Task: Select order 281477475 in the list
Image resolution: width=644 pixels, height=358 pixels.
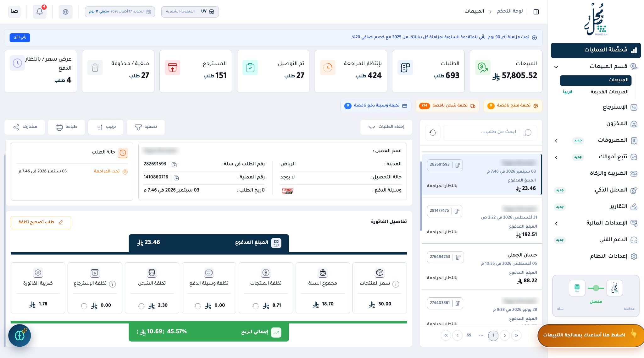Action: pos(482,220)
